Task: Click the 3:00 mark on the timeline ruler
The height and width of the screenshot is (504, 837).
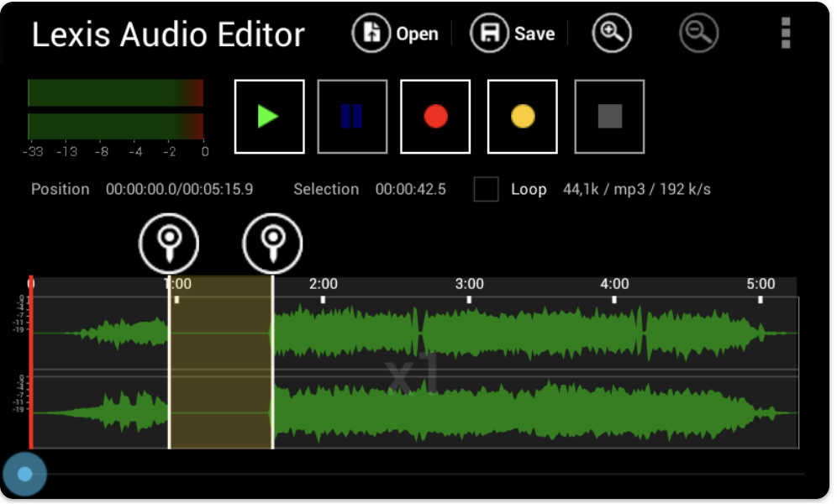Action: [x=469, y=285]
